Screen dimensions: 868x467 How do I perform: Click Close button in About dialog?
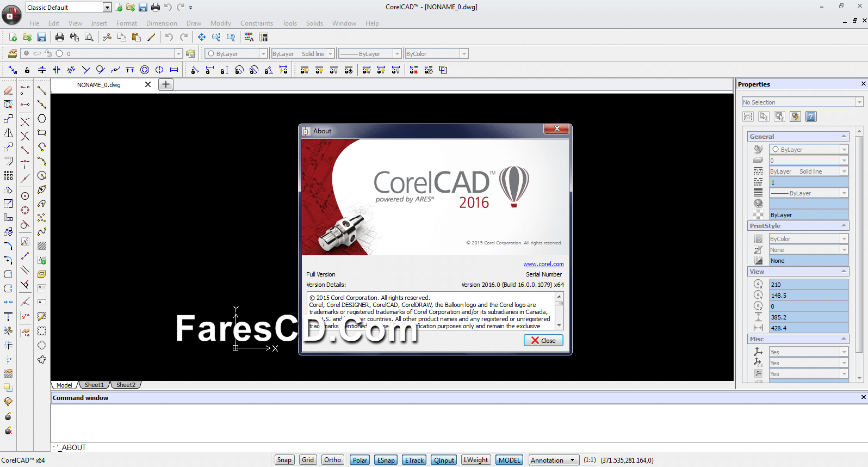coord(543,340)
